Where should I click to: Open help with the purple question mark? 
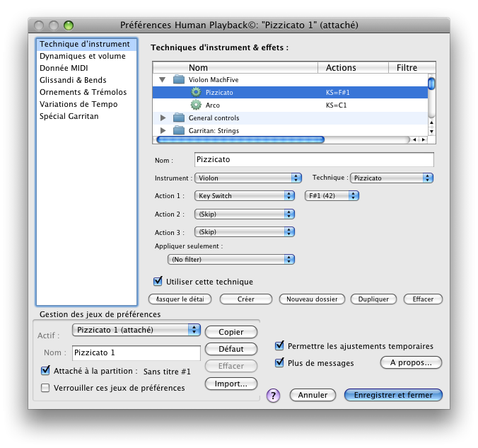[x=274, y=396]
